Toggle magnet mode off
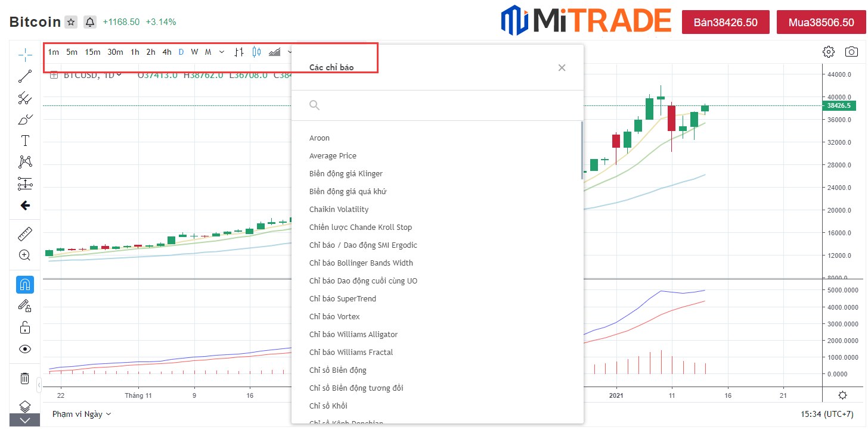Image resolution: width=868 pixels, height=430 pixels. coord(25,285)
